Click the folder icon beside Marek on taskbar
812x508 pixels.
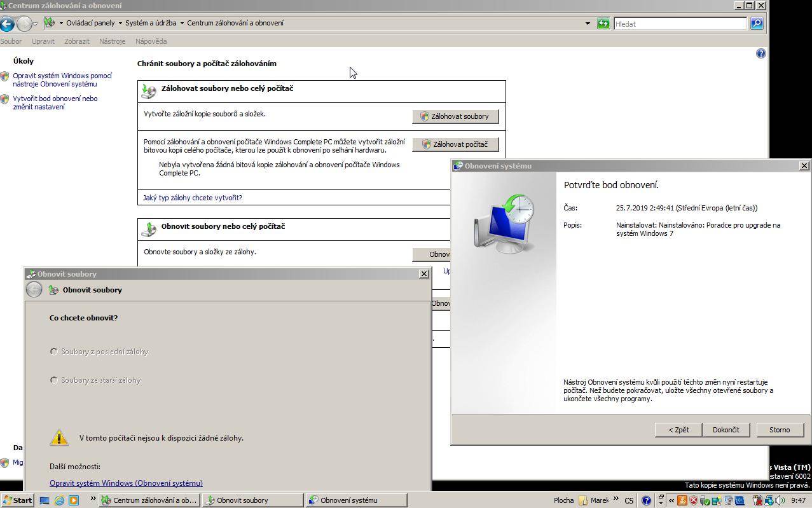pyautogui.click(x=583, y=500)
